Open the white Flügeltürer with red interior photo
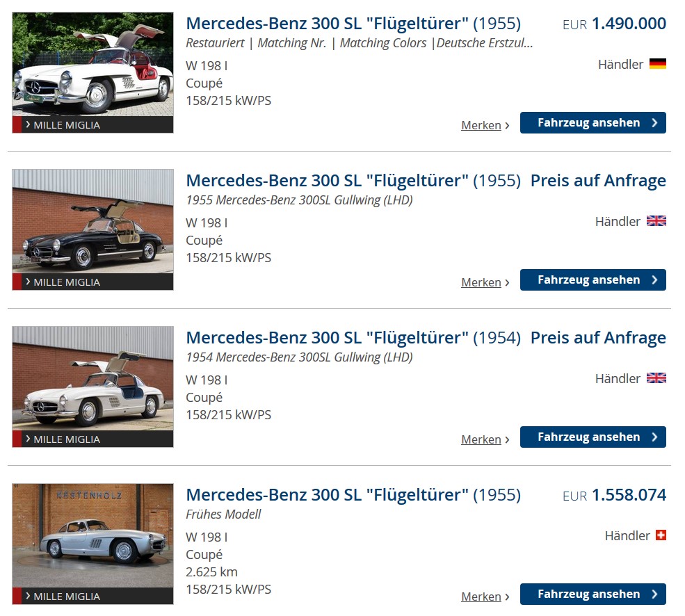Viewport: 685px width, 616px height. click(92, 64)
